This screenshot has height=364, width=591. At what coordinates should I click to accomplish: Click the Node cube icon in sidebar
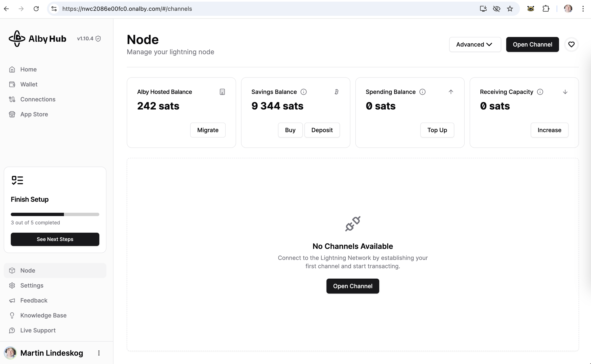pos(12,270)
